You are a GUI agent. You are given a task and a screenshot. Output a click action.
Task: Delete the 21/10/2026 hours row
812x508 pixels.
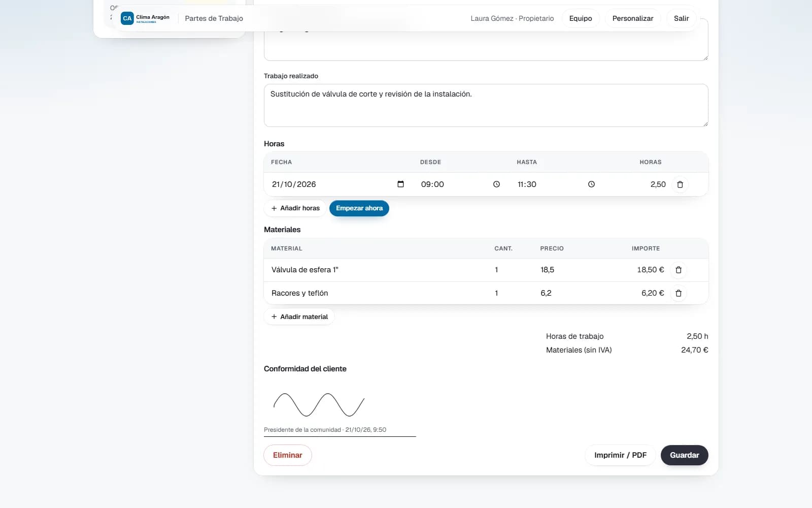[x=680, y=184]
